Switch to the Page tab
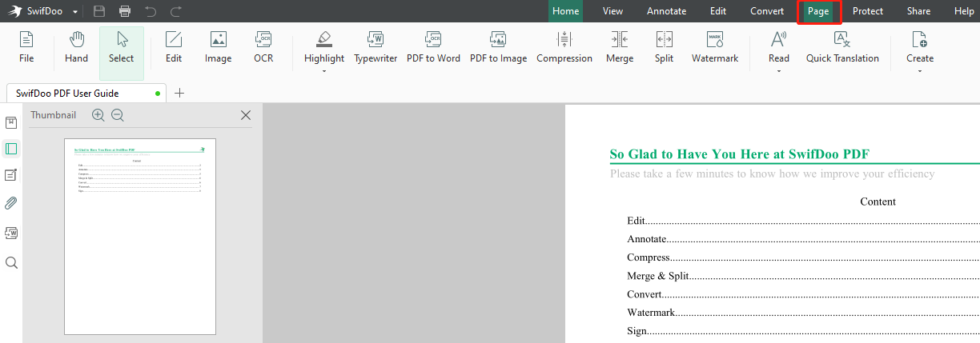Viewport: 980px width, 343px height. point(818,11)
